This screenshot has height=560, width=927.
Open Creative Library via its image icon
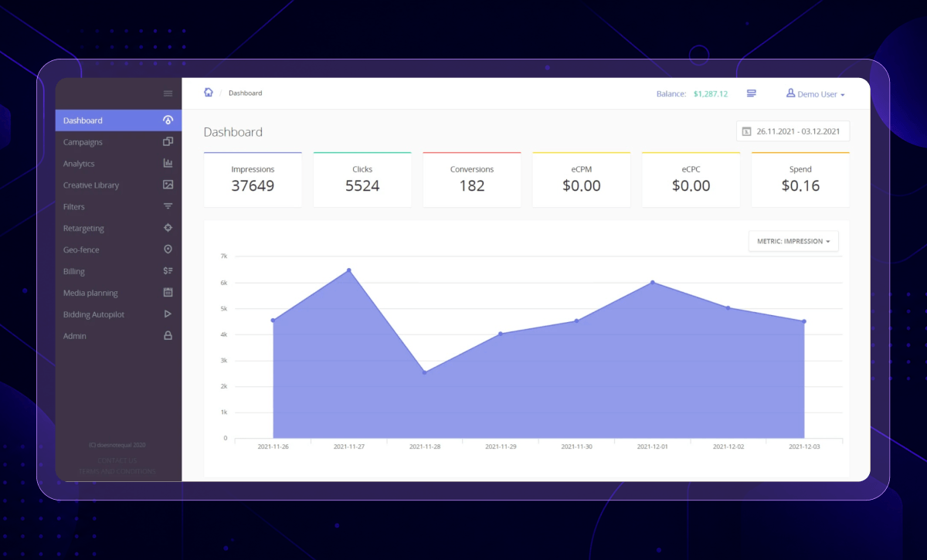tap(168, 185)
